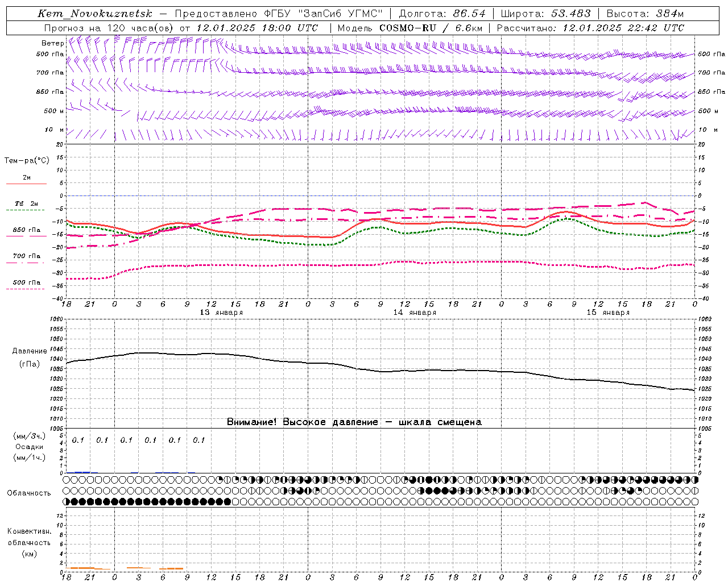
Task: Select the 'Высота: 384м' elevation text
Action: click(x=644, y=14)
